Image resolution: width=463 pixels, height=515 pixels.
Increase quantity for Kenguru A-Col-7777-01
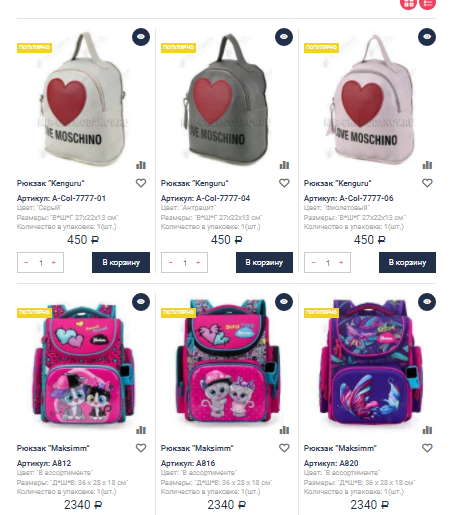coord(53,263)
